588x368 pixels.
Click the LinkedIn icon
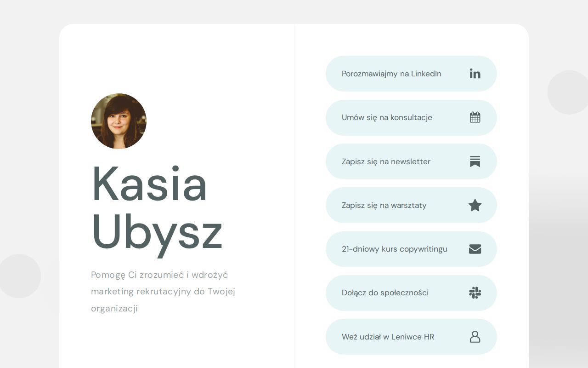[475, 74]
